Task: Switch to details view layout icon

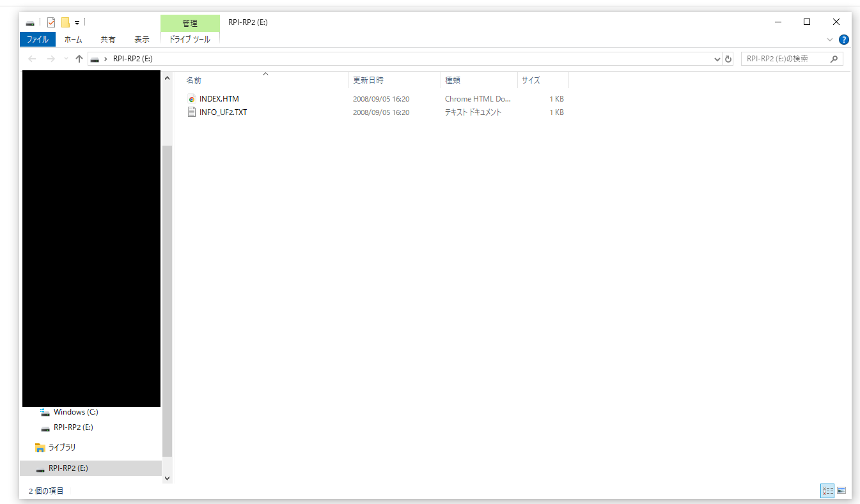Action: [x=828, y=491]
